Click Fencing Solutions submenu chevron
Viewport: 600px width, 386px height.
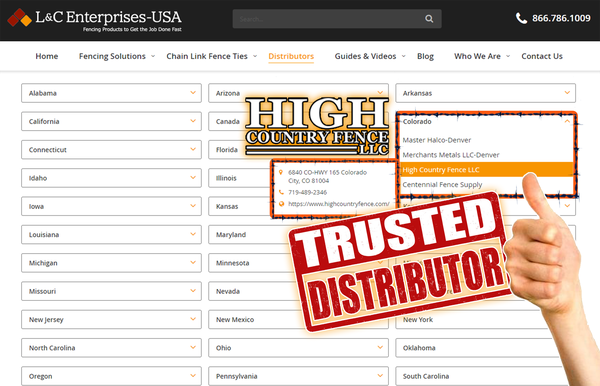point(153,56)
